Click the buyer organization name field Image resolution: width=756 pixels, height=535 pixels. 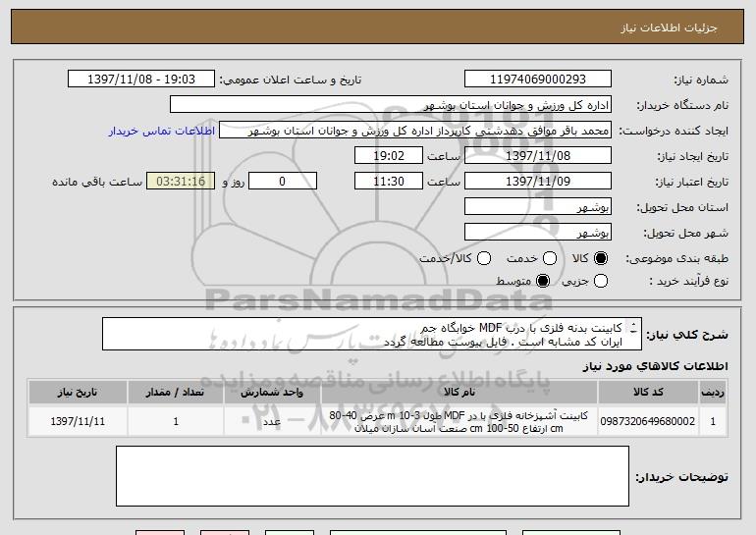391,105
